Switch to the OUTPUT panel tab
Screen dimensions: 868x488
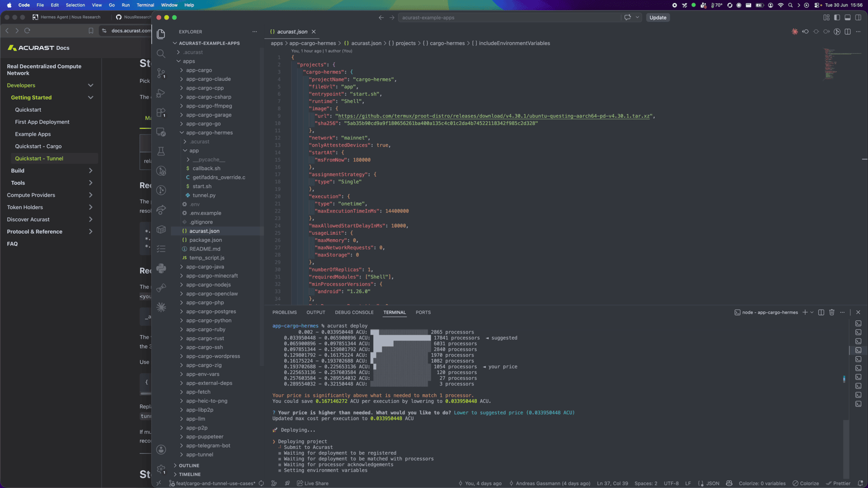[x=316, y=312]
